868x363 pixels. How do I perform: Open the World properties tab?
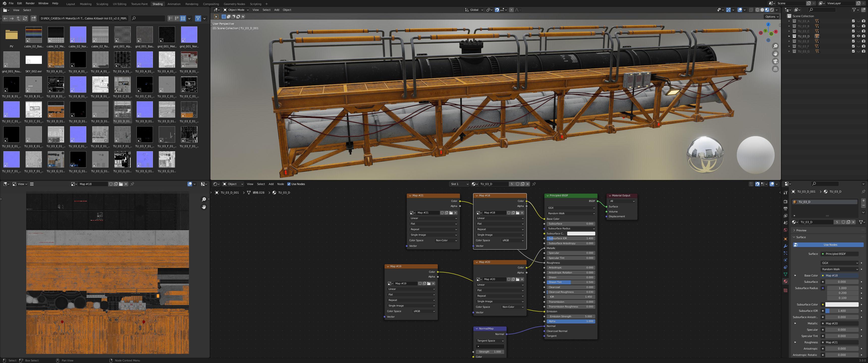tap(785, 230)
